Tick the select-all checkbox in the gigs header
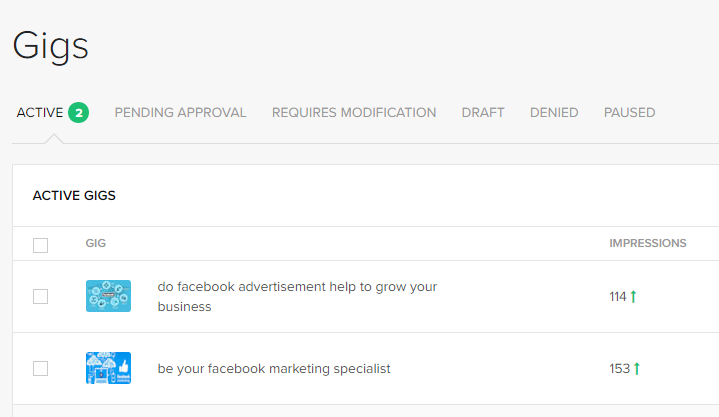This screenshot has height=417, width=719. tap(40, 245)
